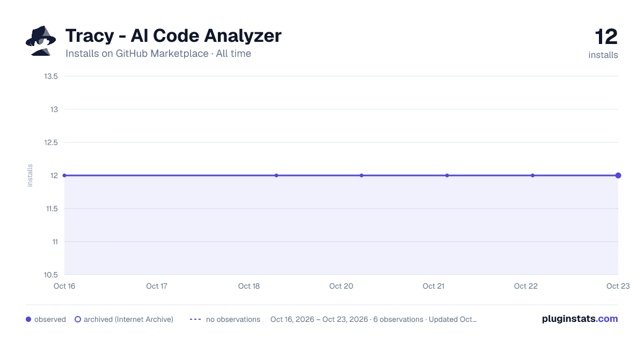Click the '11' y-axis label
Viewport: 644px width, 338px height.
(55, 241)
